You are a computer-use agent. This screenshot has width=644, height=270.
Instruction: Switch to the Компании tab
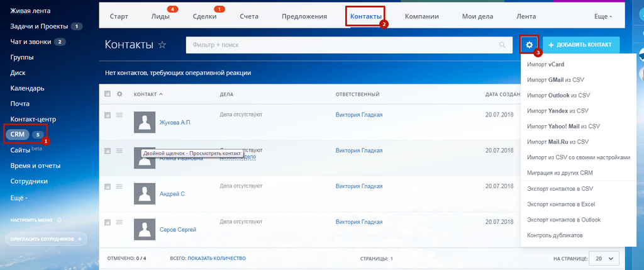point(422,16)
